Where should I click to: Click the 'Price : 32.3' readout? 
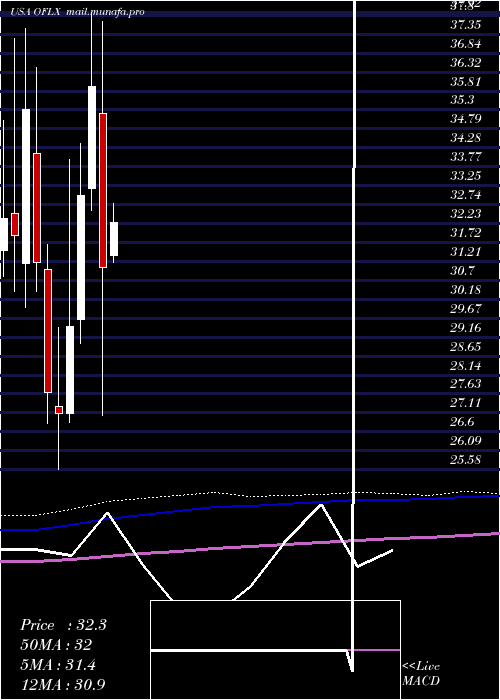(x=63, y=625)
